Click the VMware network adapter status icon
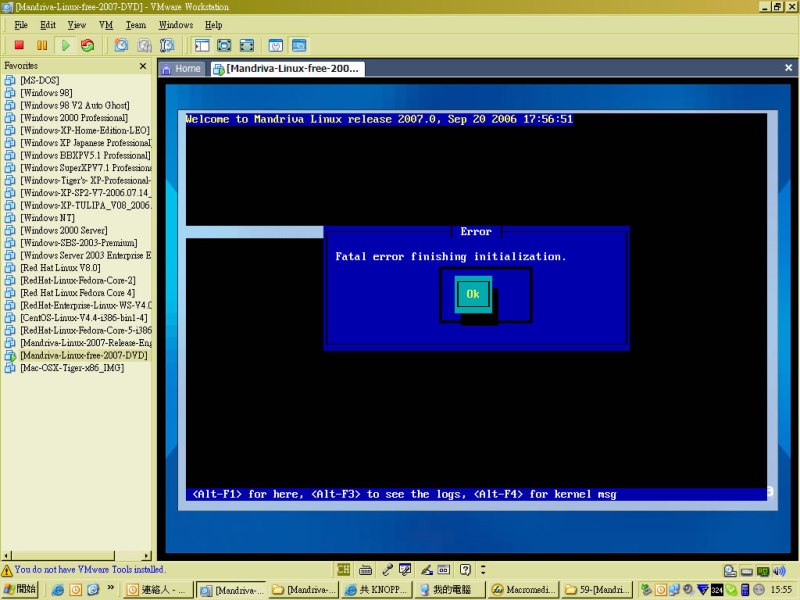 pos(763,571)
